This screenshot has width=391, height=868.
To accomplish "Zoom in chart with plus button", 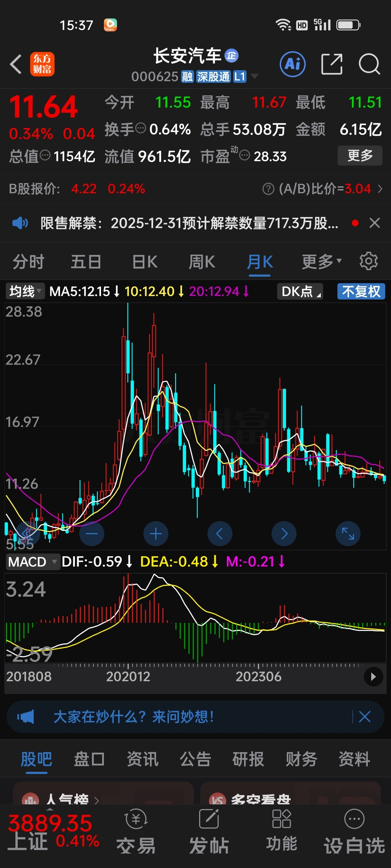I will [156, 533].
